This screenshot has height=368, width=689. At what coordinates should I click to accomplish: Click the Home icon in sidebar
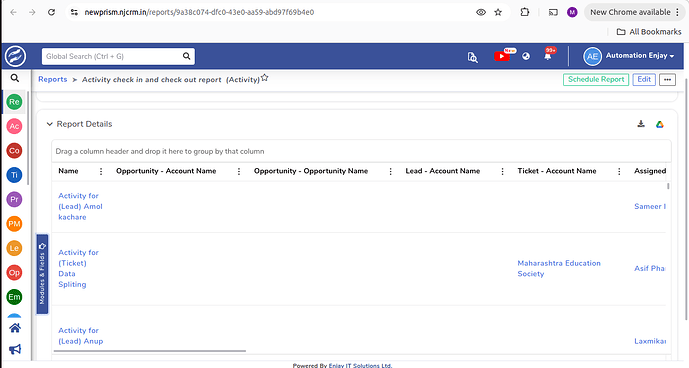click(15, 328)
